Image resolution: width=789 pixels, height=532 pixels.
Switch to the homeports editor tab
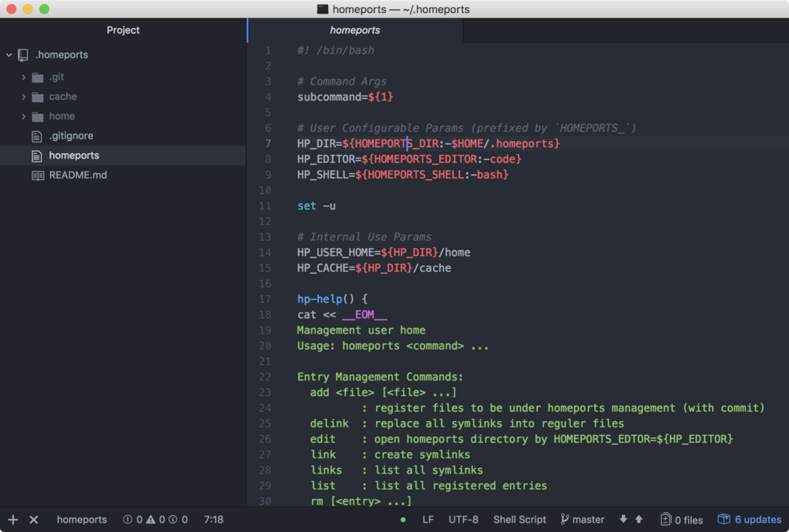click(x=354, y=30)
